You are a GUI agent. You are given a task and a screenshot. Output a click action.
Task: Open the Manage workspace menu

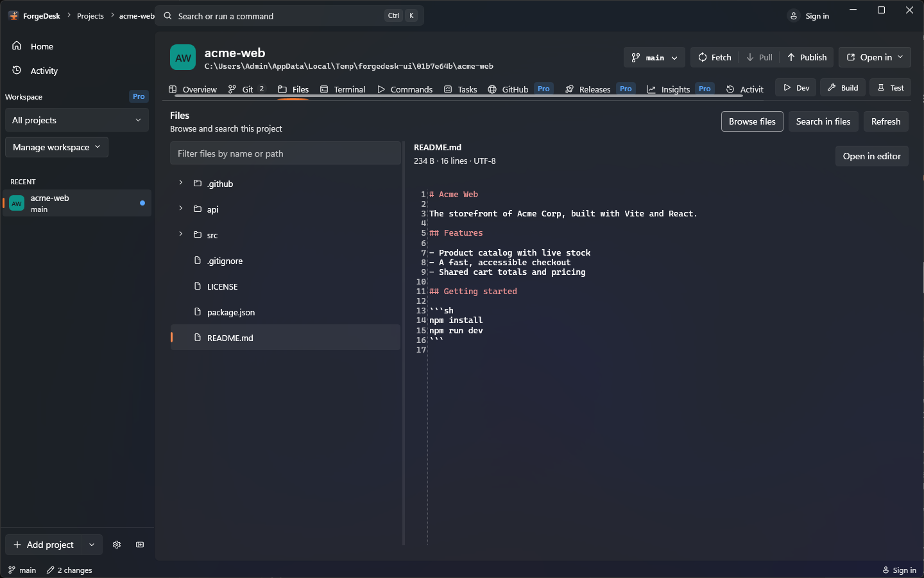(56, 147)
